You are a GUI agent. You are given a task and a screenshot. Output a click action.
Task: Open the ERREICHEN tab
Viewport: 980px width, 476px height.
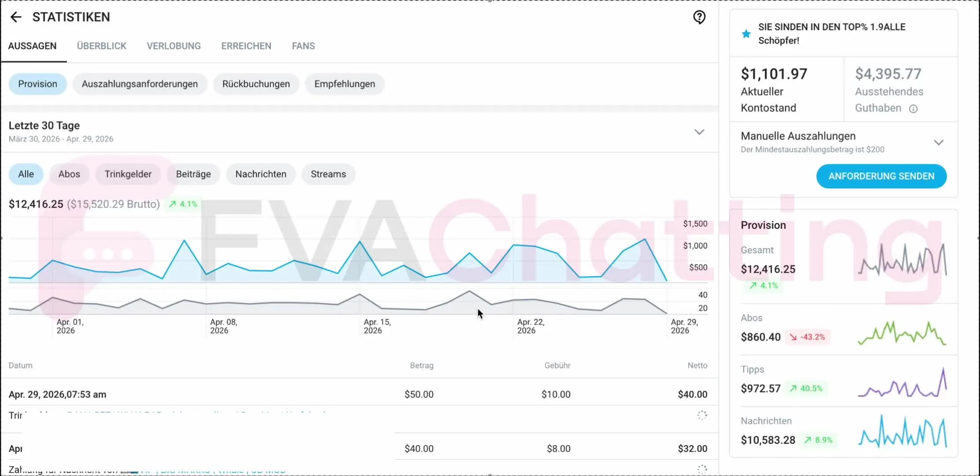(x=246, y=46)
